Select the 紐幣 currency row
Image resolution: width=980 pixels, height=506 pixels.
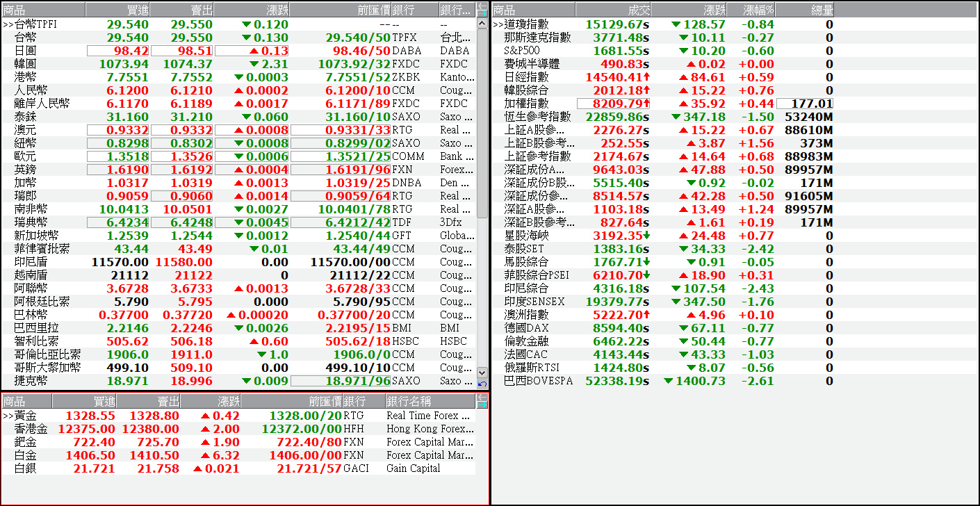click(x=239, y=143)
